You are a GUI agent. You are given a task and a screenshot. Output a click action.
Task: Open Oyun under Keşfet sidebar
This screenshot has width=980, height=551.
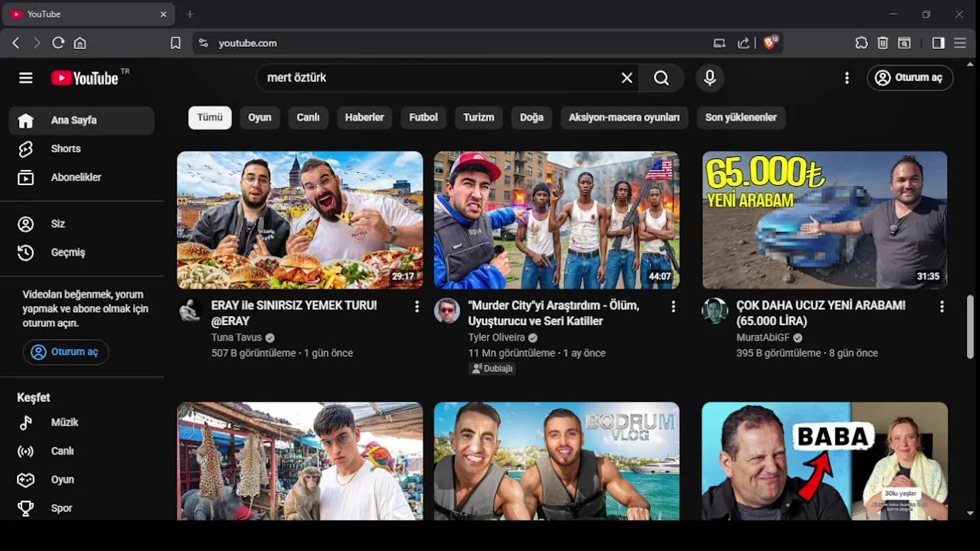click(x=82, y=479)
